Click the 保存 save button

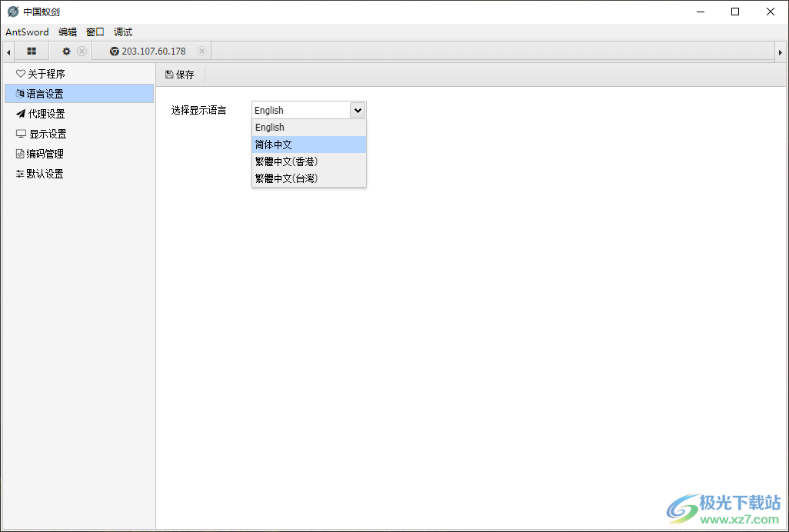[x=180, y=75]
